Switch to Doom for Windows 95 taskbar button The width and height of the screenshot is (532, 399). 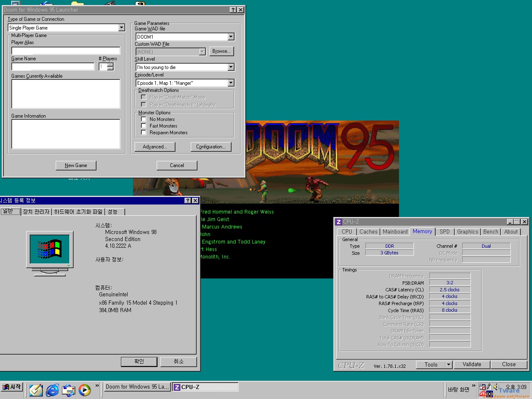click(x=137, y=387)
